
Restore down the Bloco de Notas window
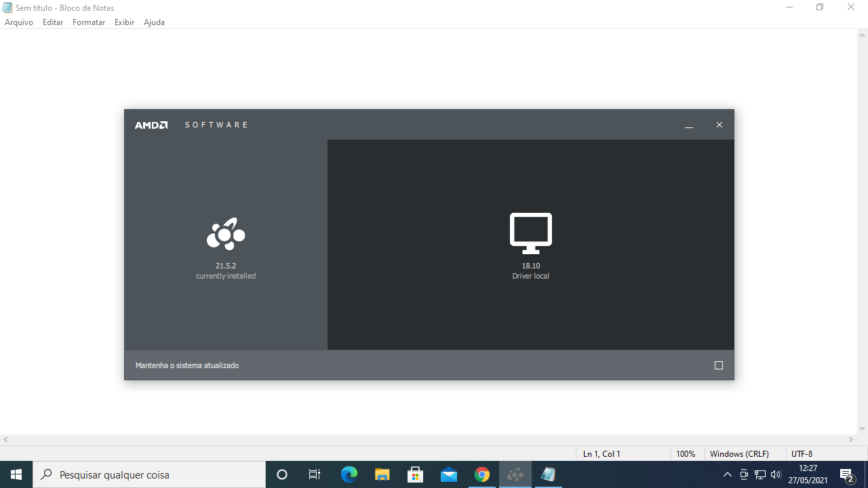820,7
